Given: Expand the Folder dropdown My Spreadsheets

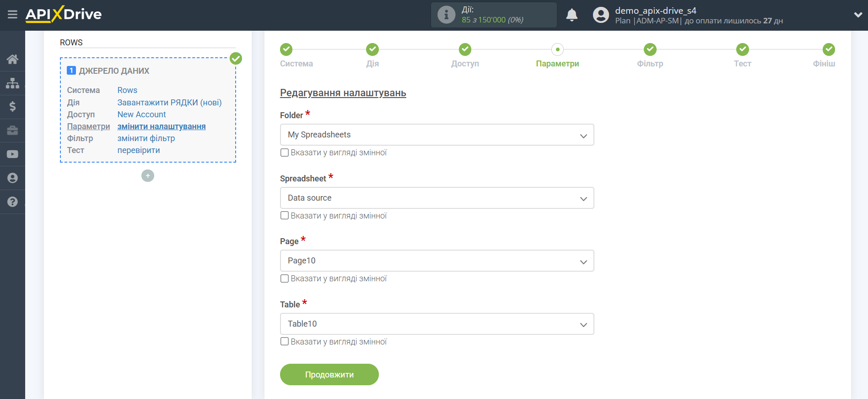Looking at the screenshot, I should click(437, 135).
